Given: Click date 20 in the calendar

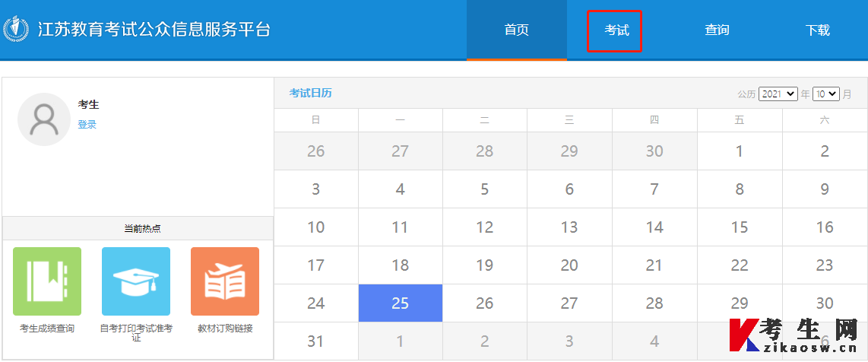Looking at the screenshot, I should tap(569, 265).
